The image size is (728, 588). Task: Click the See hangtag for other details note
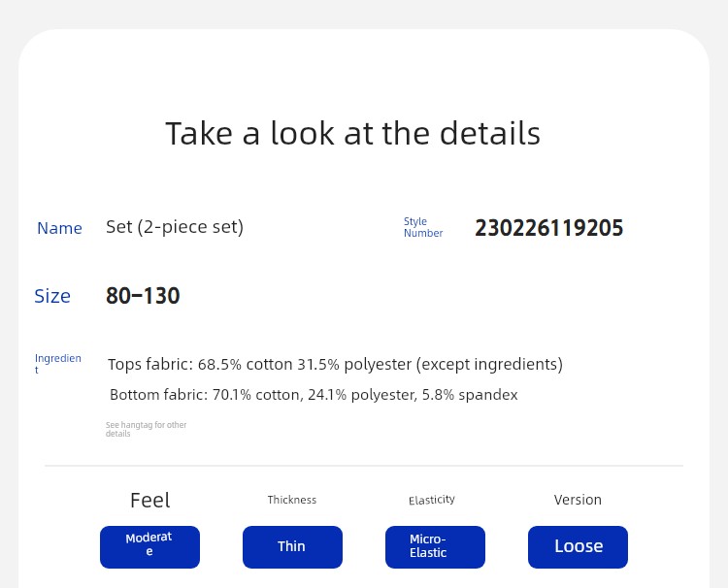(x=146, y=429)
